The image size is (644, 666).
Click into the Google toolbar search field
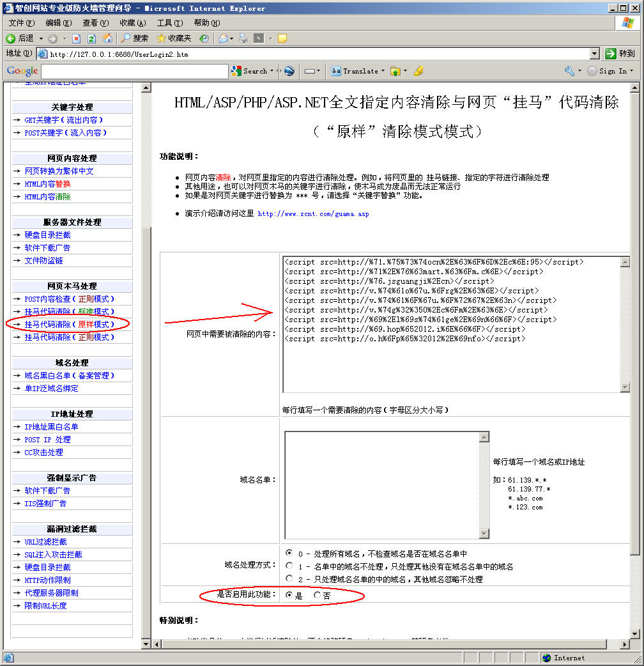[x=135, y=71]
